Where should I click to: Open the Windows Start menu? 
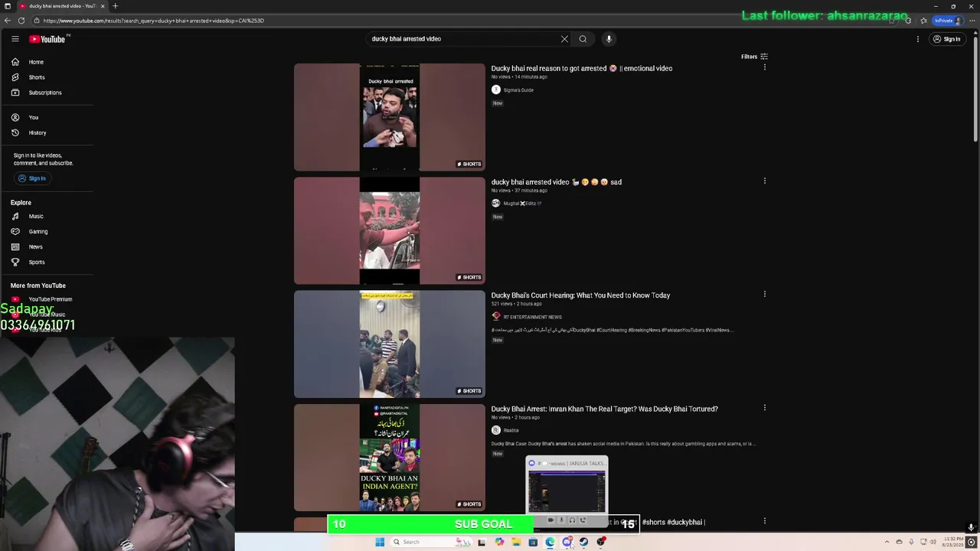click(x=380, y=542)
